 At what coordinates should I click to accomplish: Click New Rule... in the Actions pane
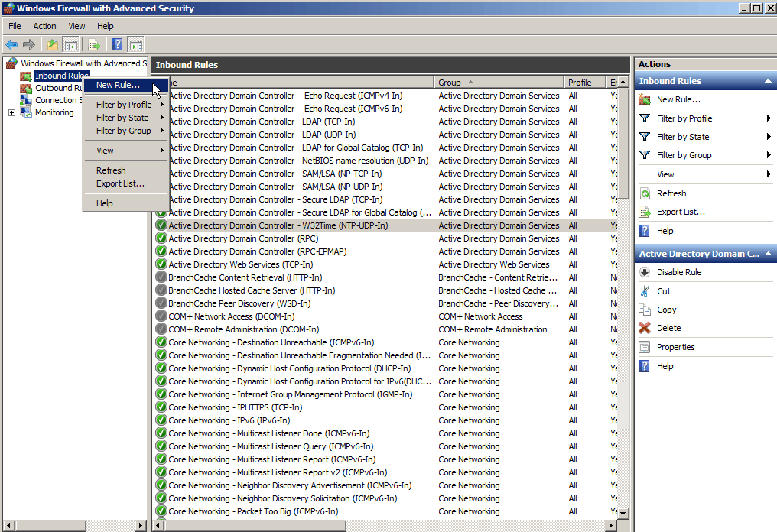pyautogui.click(x=678, y=99)
